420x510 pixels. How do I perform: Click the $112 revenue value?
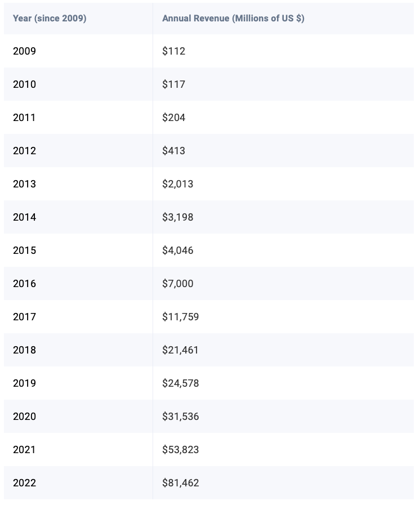[x=174, y=51]
